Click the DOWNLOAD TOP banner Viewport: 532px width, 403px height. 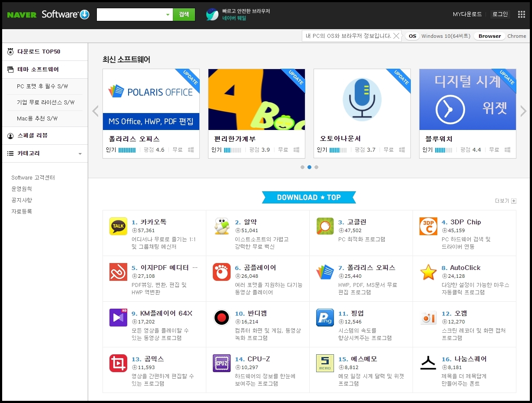pos(309,197)
